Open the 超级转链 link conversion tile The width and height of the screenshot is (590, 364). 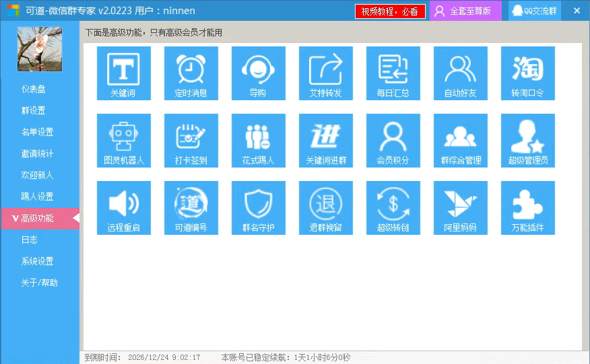click(393, 207)
